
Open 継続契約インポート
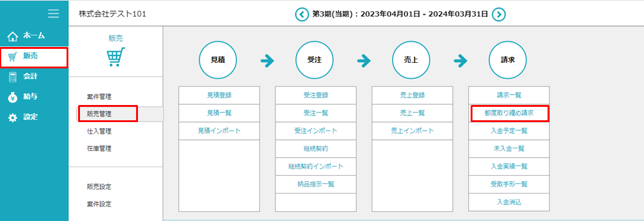(316, 167)
